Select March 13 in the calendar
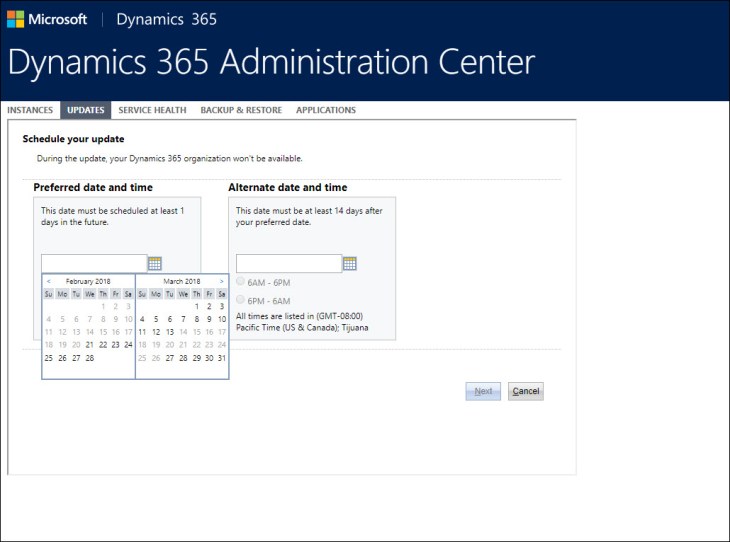Image resolution: width=730 pixels, height=542 pixels. point(170,332)
